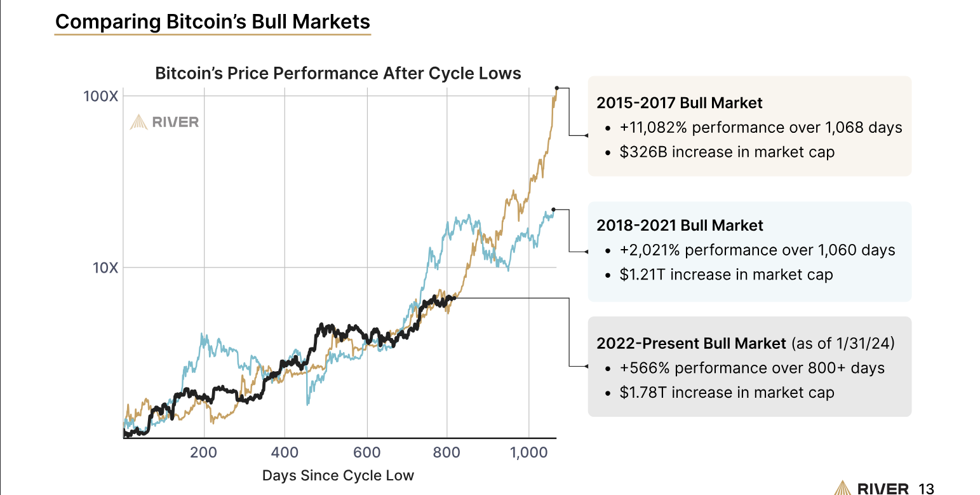This screenshot has width=980, height=495.
Task: Click the 600 tick on the x-axis
Action: click(366, 452)
